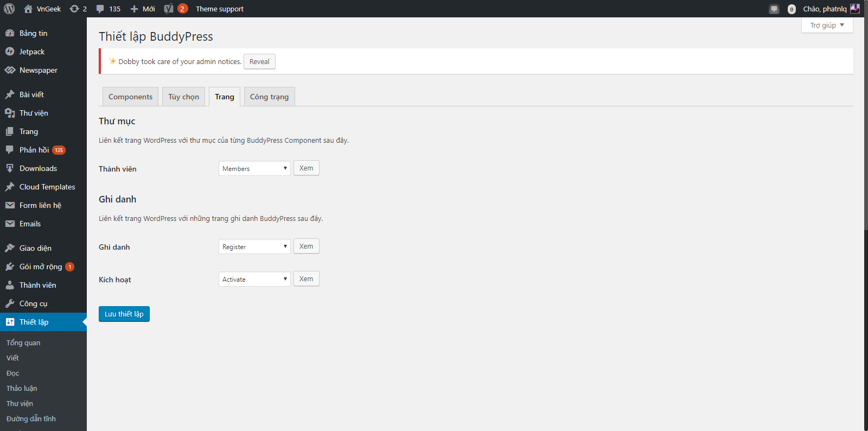Open the Members page dropdown
868x431 pixels.
254,168
